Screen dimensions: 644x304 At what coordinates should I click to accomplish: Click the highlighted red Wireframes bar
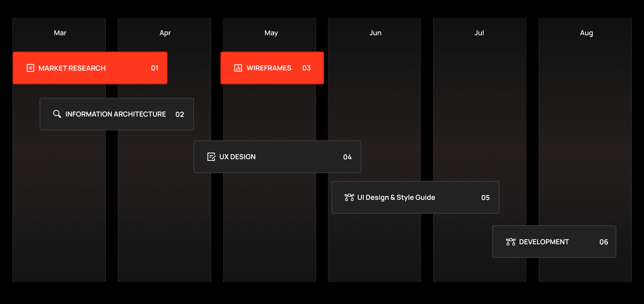coord(272,68)
